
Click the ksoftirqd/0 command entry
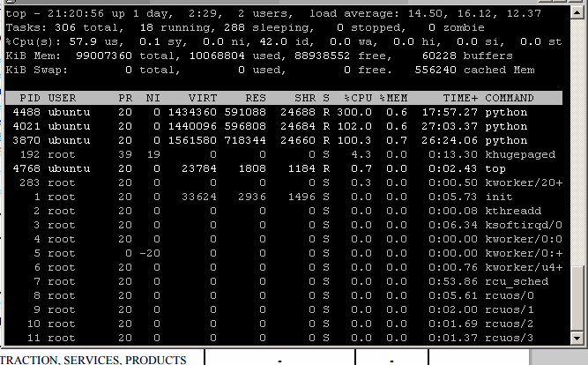click(x=524, y=225)
